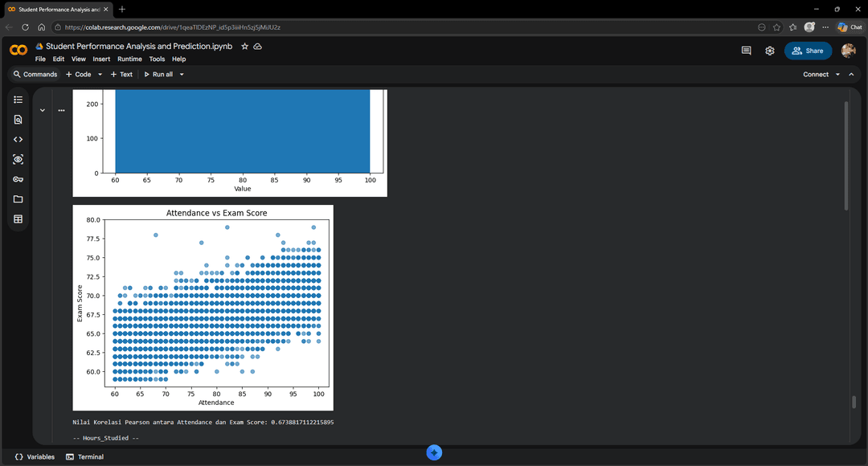Open Colab settings gear
868x466 pixels.
pos(769,51)
